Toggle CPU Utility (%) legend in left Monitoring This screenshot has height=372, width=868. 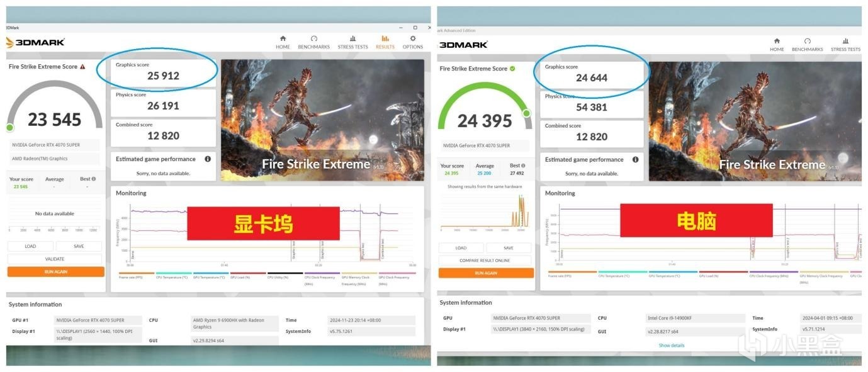pyautogui.click(x=285, y=276)
